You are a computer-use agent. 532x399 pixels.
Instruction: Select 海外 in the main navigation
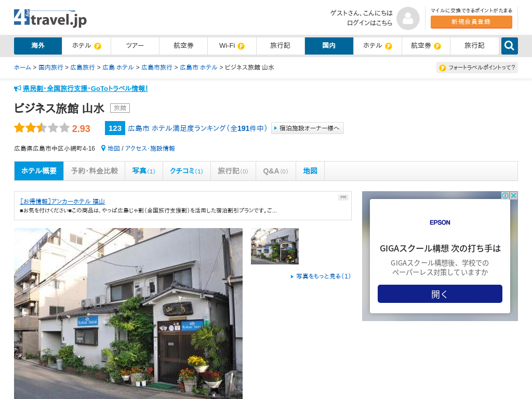pyautogui.click(x=38, y=46)
